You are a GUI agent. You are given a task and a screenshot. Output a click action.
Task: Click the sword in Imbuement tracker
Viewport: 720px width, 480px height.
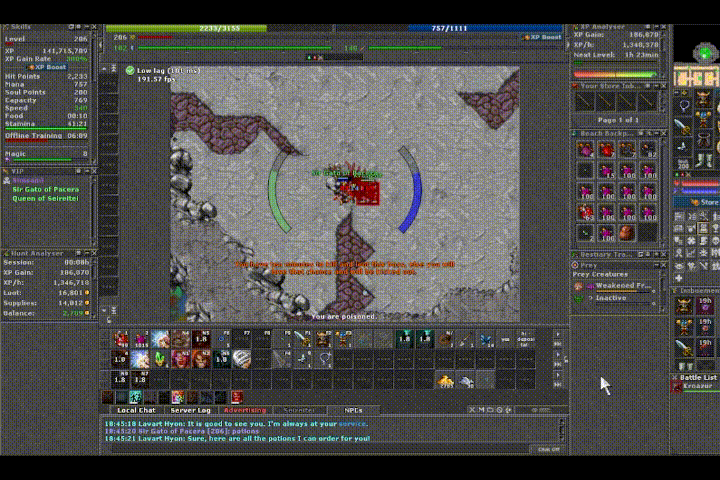pos(684,347)
